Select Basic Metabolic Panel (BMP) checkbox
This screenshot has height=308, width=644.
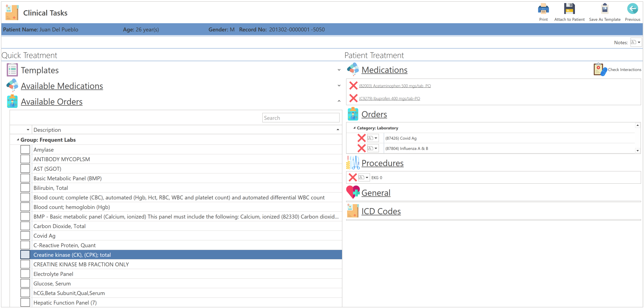tap(25, 178)
